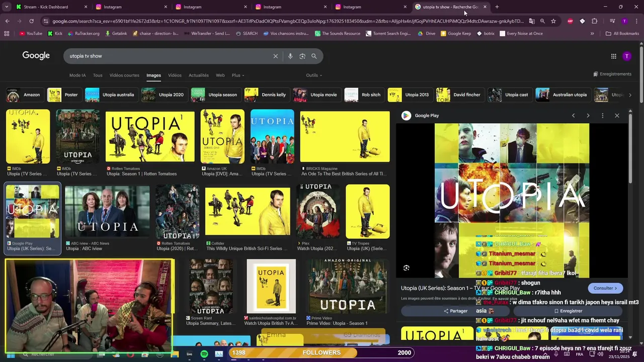
Task: Click the Enregistrer save button
Action: click(568, 311)
